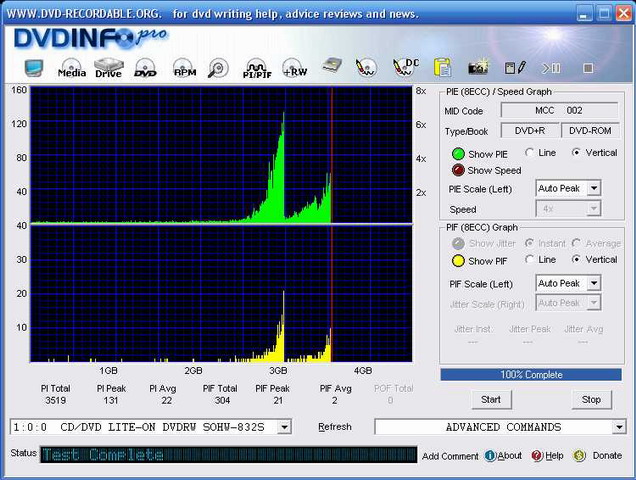The image size is (636, 480).
Task: Click the drive tray icon in the toolbar
Action: point(332,66)
